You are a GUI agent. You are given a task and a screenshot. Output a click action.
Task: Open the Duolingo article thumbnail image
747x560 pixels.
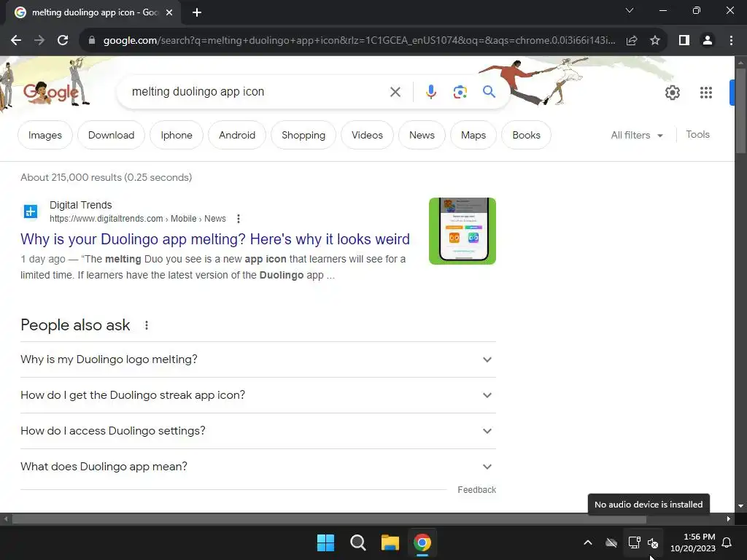point(462,231)
